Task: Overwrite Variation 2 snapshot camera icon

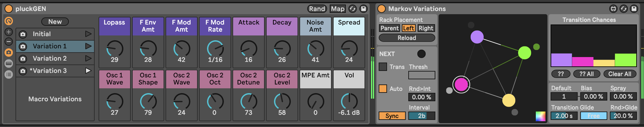Action: pos(23,58)
